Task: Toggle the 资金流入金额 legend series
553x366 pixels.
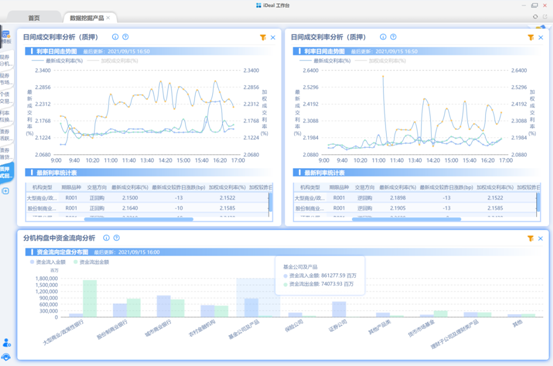Action: [48, 262]
